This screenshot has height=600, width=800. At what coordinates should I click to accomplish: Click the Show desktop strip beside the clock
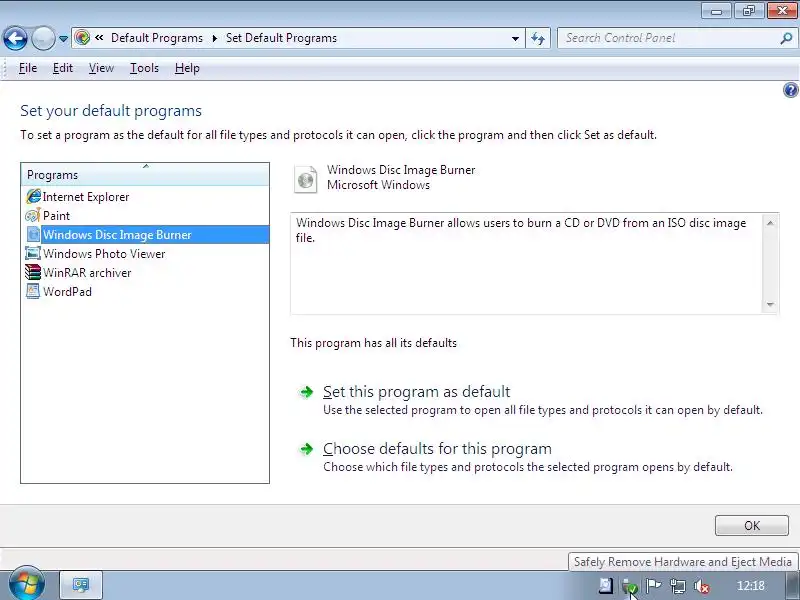point(793,586)
